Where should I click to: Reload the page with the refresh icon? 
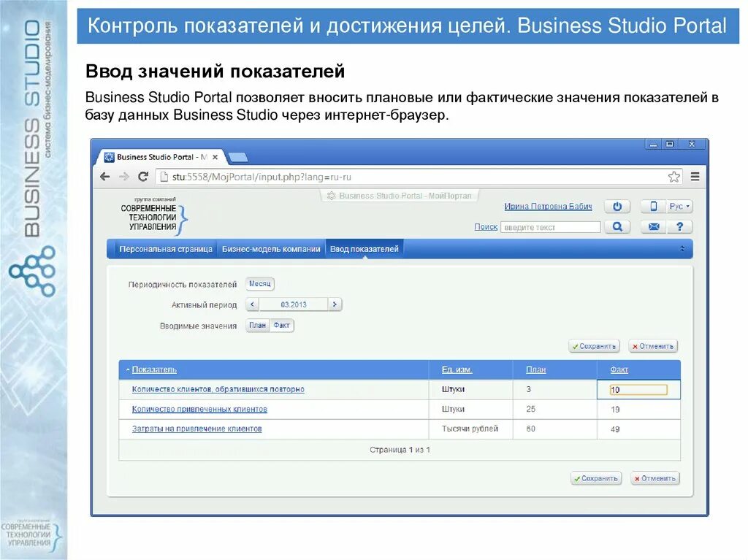coord(142,177)
